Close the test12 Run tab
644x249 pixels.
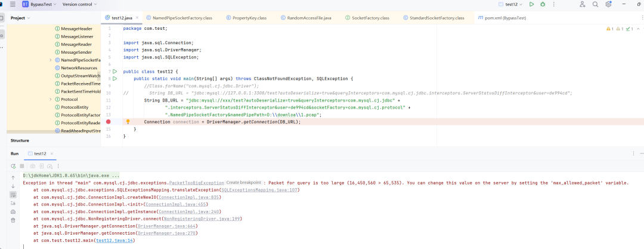tap(52, 153)
